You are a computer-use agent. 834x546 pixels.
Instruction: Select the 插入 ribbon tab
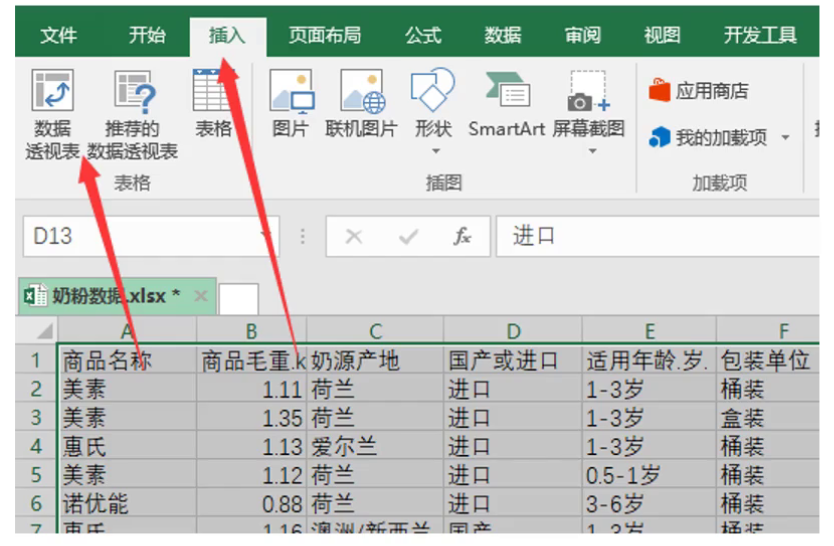coord(228,36)
